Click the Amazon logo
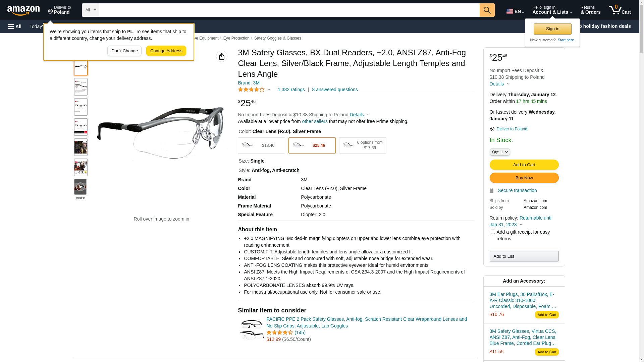The width and height of the screenshot is (644, 362). pos(23,10)
